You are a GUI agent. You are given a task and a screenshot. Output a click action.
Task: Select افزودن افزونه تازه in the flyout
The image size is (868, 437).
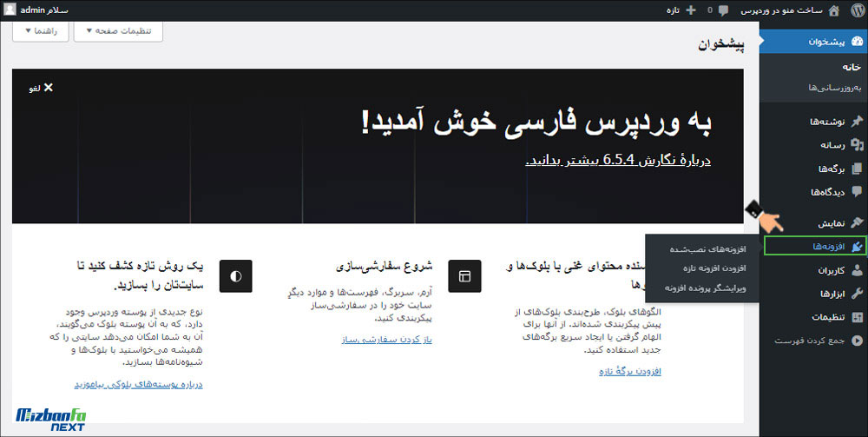click(x=713, y=268)
